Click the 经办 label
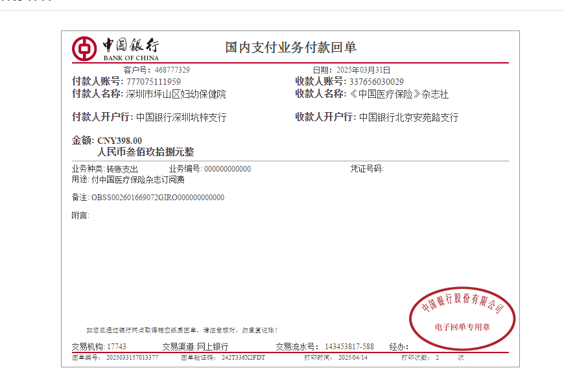 pyautogui.click(x=398, y=347)
